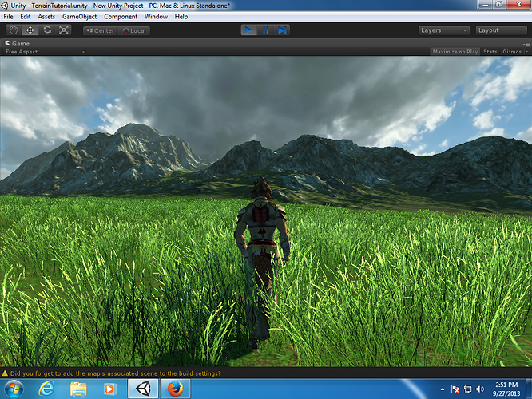
Task: Open the Game panel options menu
Action: (526, 45)
